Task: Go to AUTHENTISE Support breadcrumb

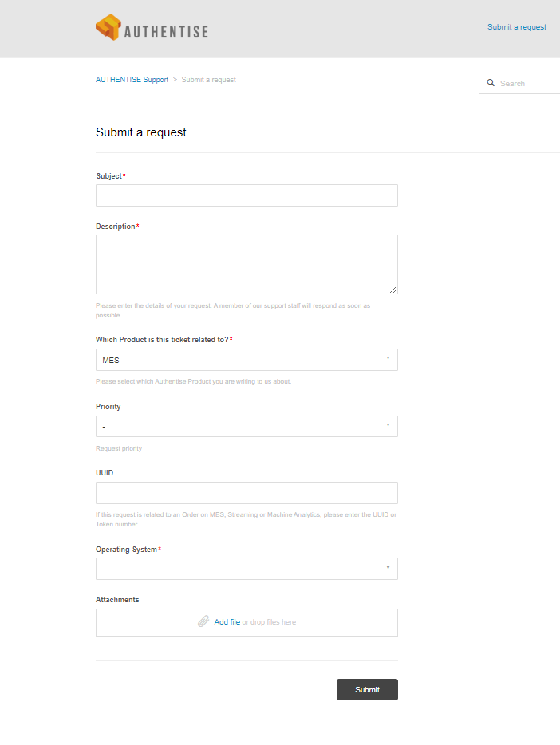Action: (132, 80)
